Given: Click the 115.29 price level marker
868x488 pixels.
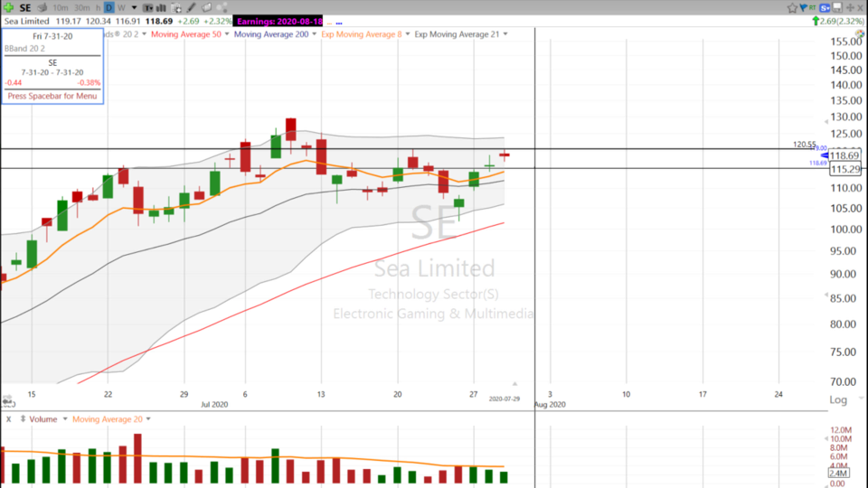Looking at the screenshot, I should pyautogui.click(x=844, y=169).
